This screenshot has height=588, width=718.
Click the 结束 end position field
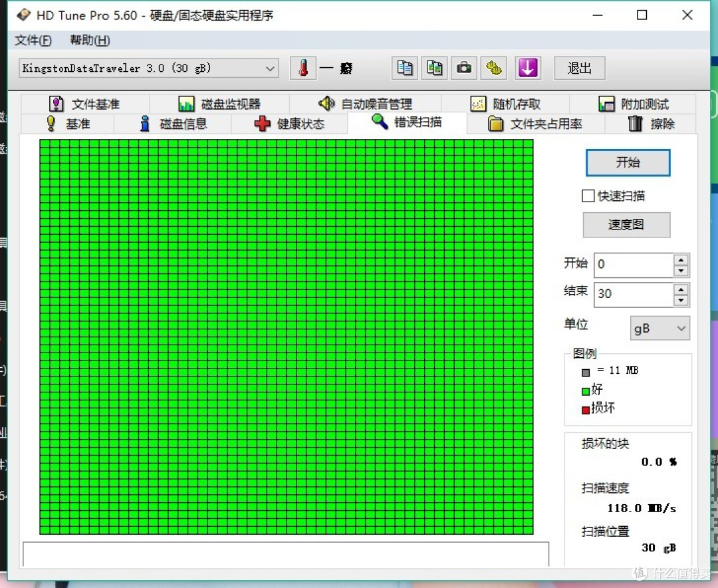click(634, 294)
